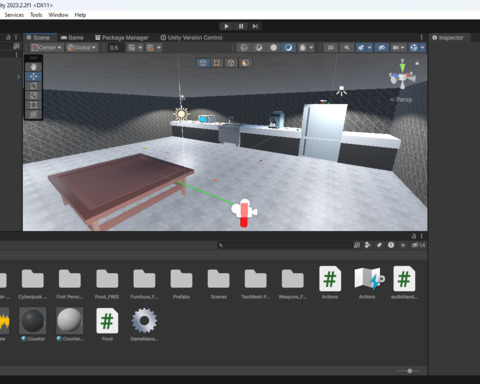Click the first cube overlay icon in scene
480x384 pixels.
coord(203,63)
